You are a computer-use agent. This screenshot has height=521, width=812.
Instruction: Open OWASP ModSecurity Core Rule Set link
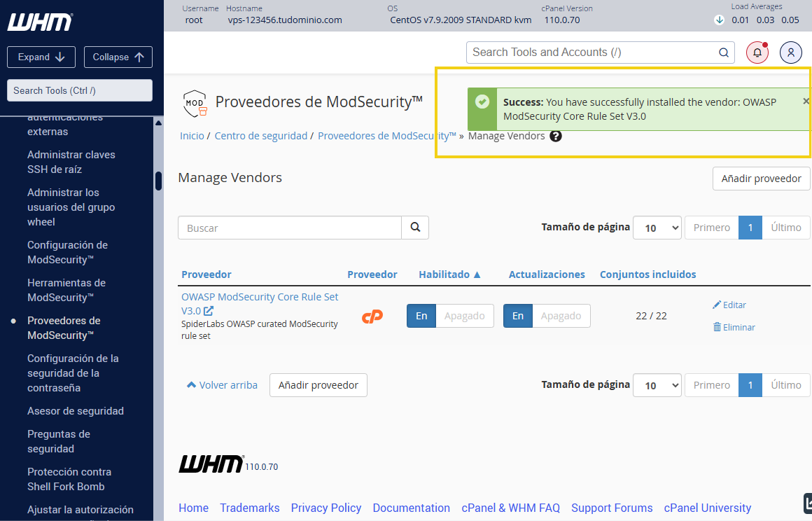coord(260,304)
